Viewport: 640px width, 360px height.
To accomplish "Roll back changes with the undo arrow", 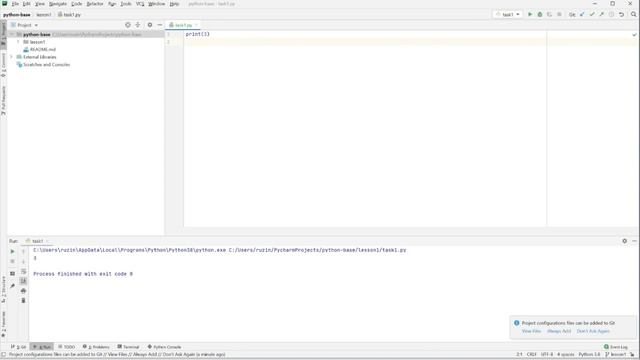I will (621, 14).
